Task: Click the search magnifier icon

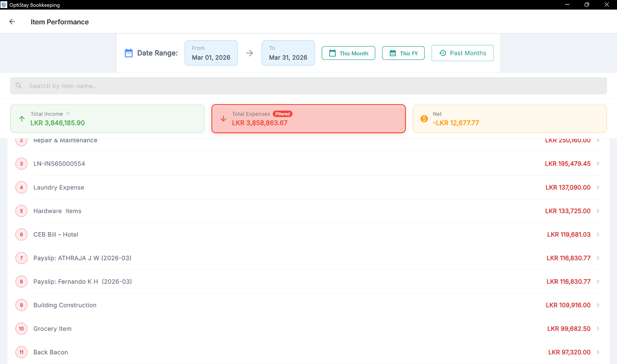Action: [x=19, y=86]
